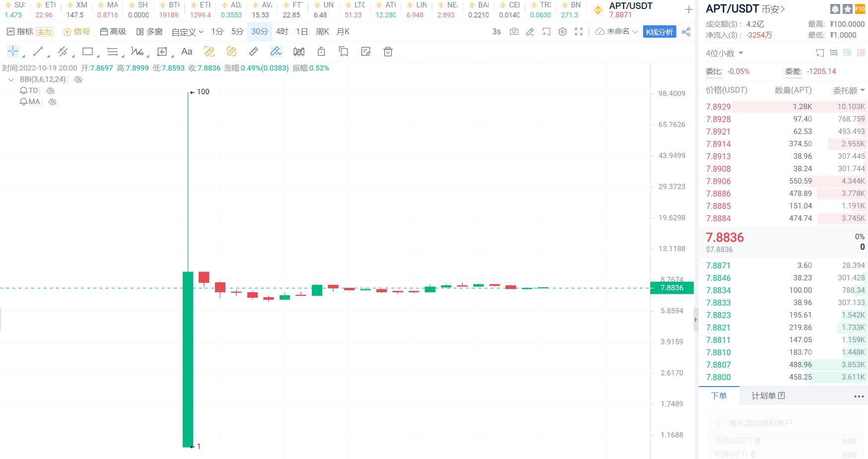Open the 自定义 timeframe dropdown

186,31
